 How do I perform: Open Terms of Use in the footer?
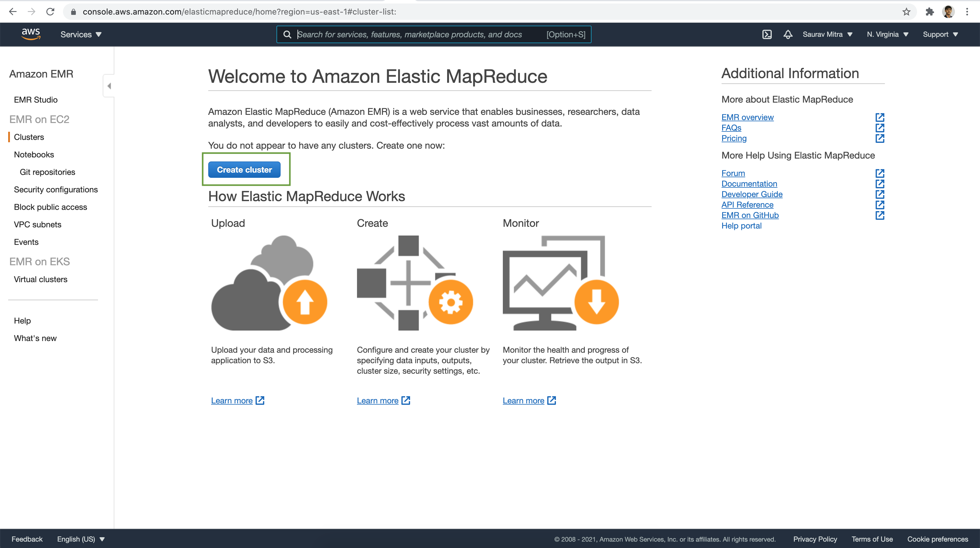(872, 539)
